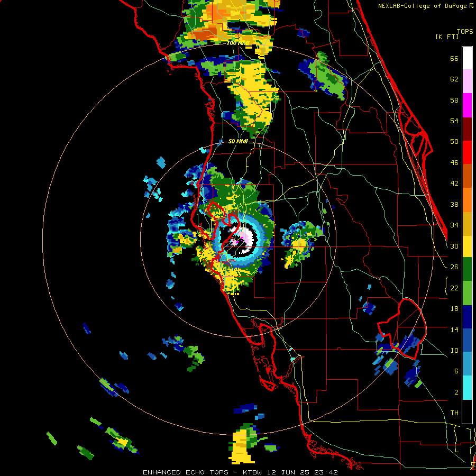Click the 'KTBW' station identifier
This screenshot has height=476, width=476.
253,472
